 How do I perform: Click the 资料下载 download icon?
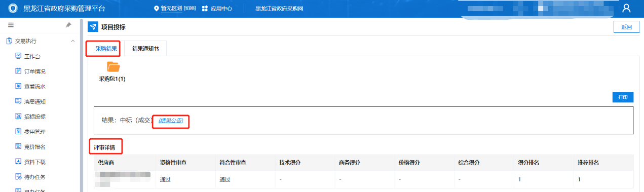tap(18, 162)
